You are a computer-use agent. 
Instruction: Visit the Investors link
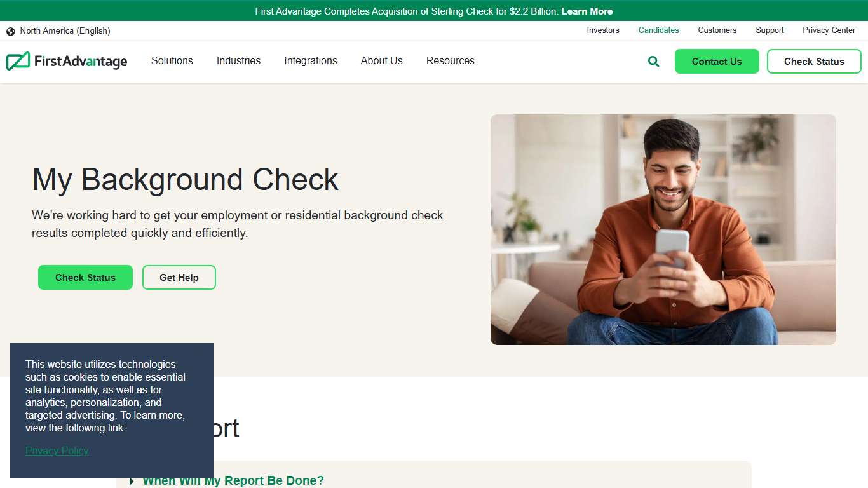[602, 30]
